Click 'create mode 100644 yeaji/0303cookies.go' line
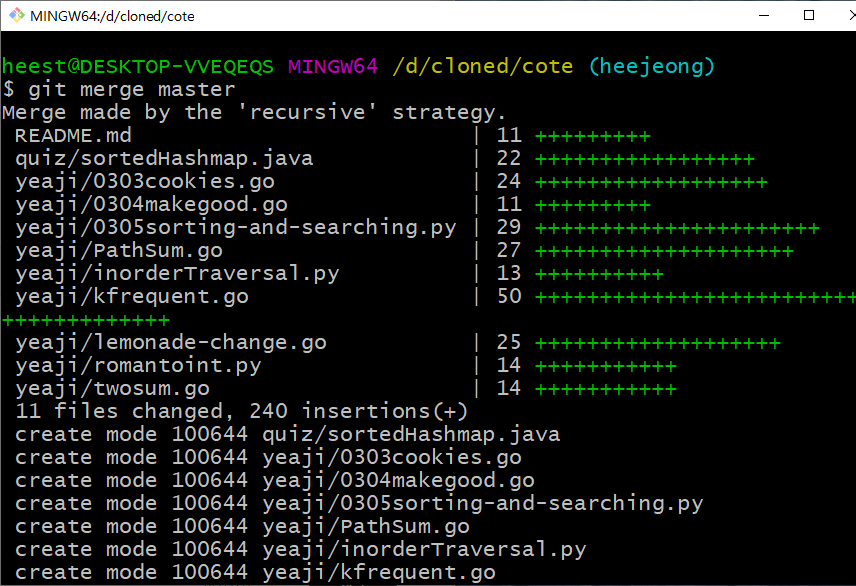 coord(268,457)
